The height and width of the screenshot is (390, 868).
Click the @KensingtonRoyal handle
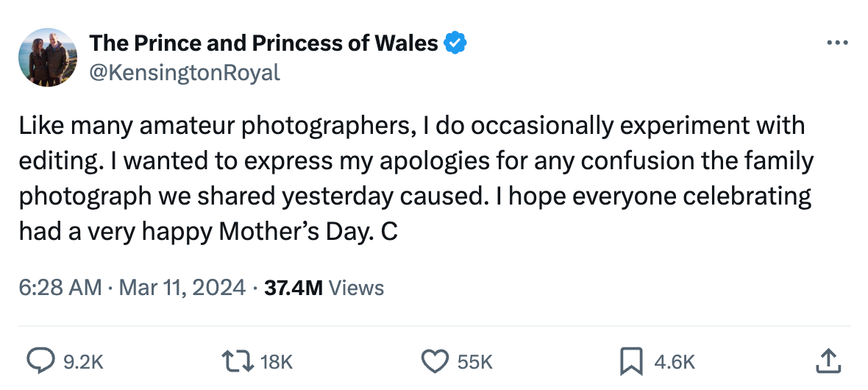[185, 73]
